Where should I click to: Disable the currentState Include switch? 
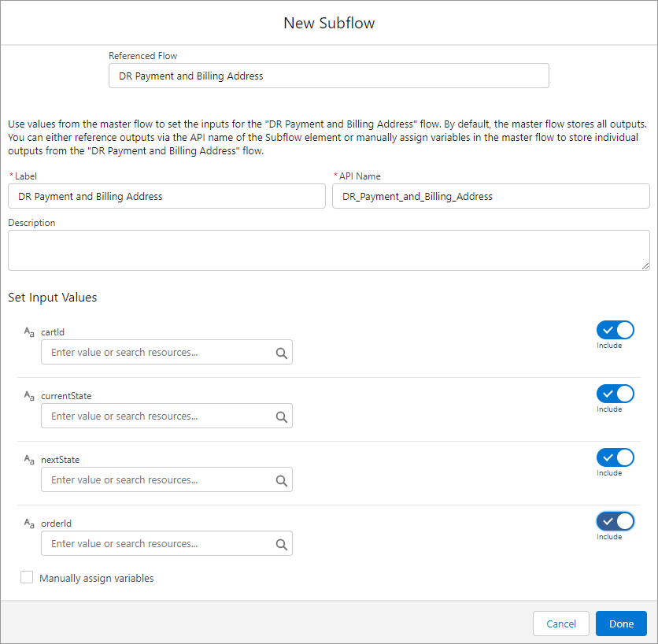point(615,394)
